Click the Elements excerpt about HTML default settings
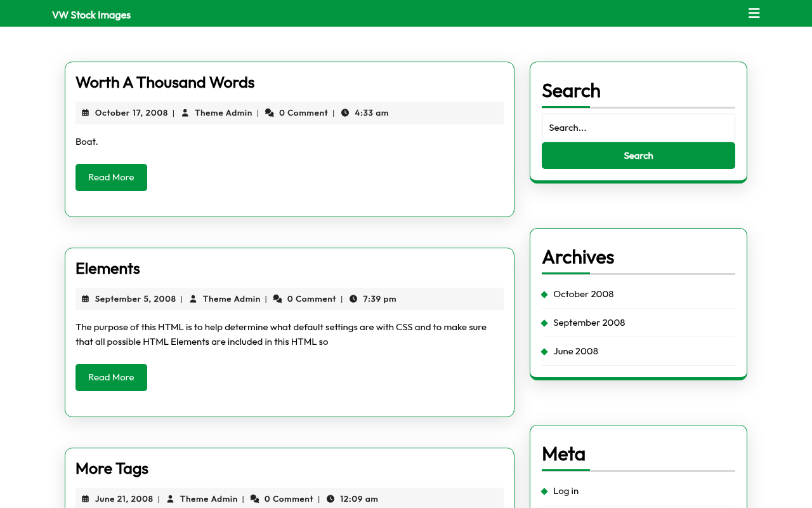The height and width of the screenshot is (508, 812). (281, 335)
